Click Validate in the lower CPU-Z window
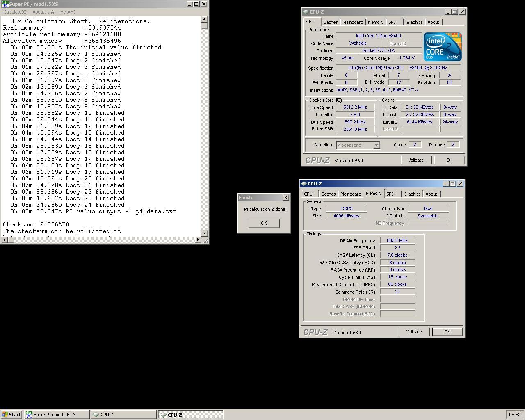 pos(414,332)
